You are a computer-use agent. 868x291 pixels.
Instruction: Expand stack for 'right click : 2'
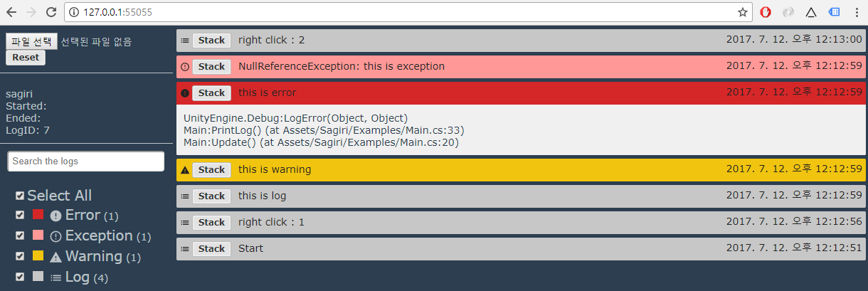[211, 41]
